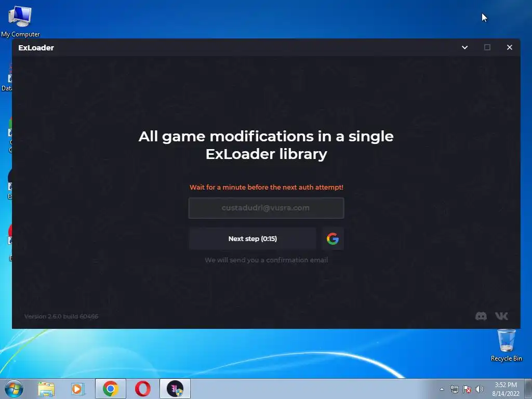Click the Show desktop strip
Viewport: 532px width, 399px height.
pos(528,389)
